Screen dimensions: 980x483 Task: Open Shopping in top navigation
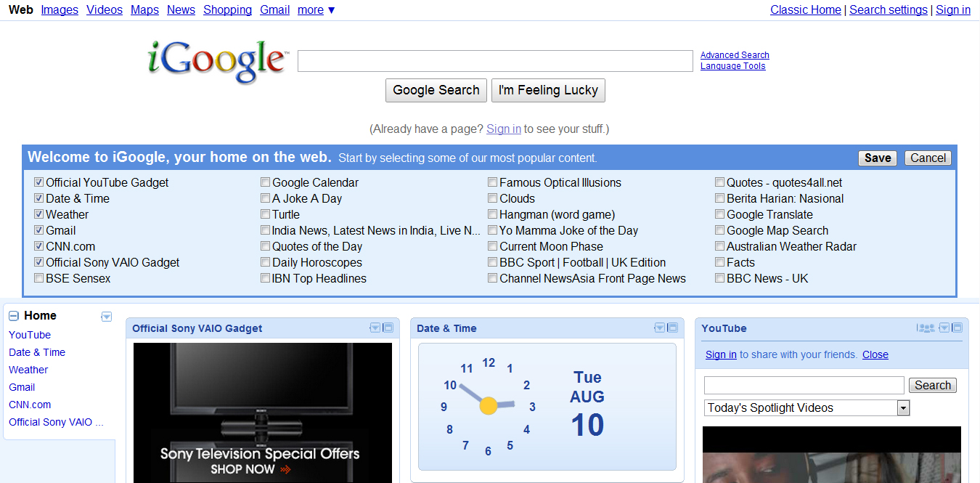227,10
